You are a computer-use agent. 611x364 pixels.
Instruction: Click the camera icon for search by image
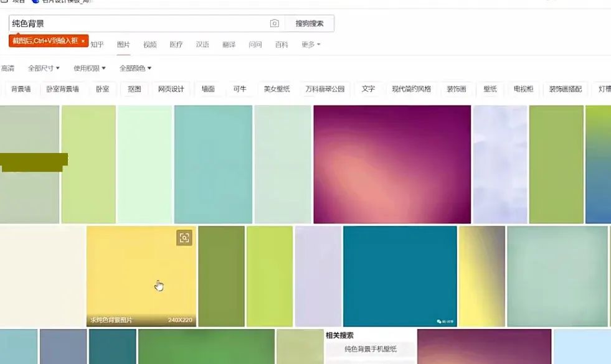point(275,22)
